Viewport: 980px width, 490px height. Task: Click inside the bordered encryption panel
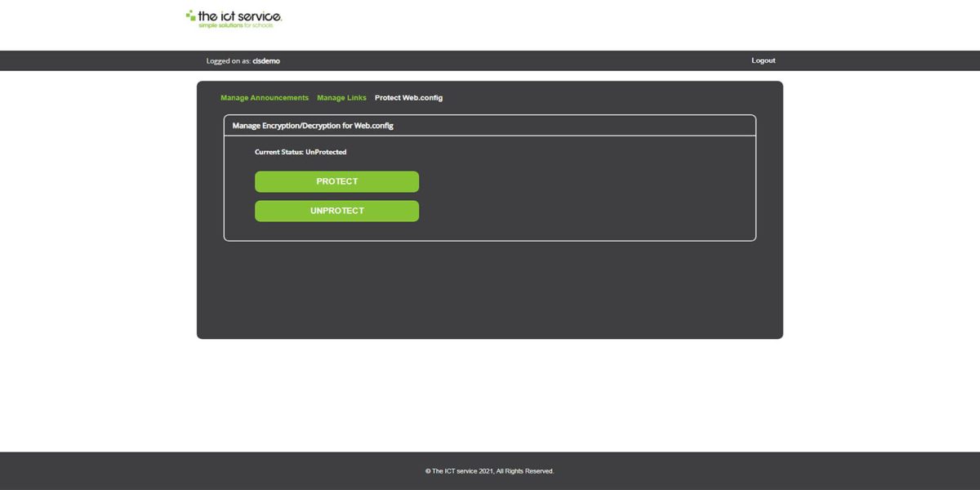pos(572,188)
